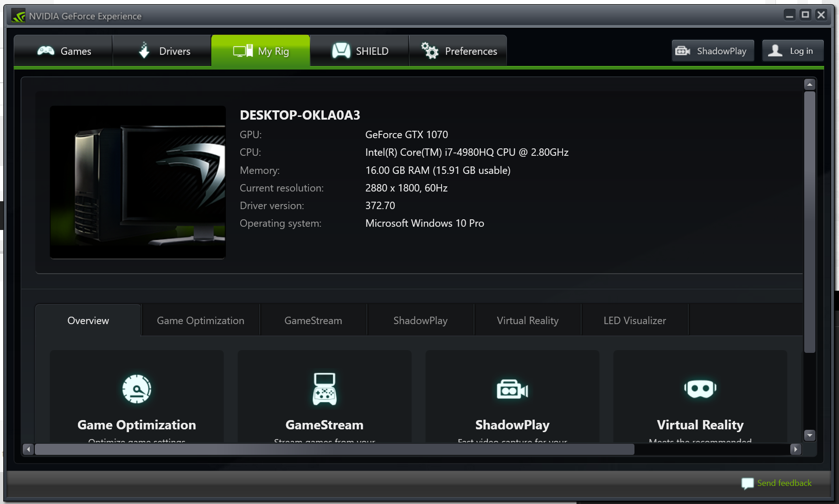Select the Overview sub-tab

pyautogui.click(x=88, y=320)
